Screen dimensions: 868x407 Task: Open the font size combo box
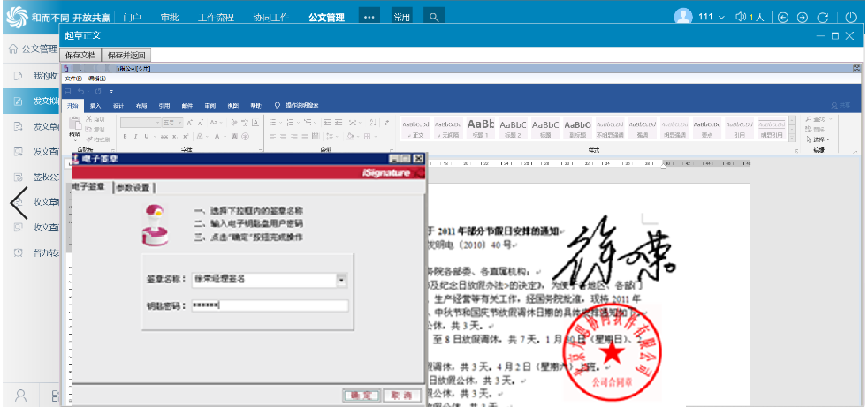(x=172, y=123)
